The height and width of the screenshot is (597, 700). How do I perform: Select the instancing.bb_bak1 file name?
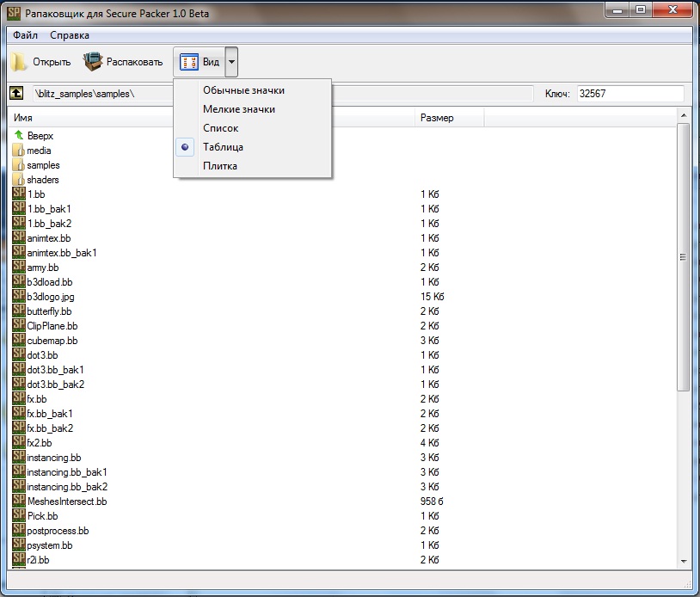click(67, 472)
